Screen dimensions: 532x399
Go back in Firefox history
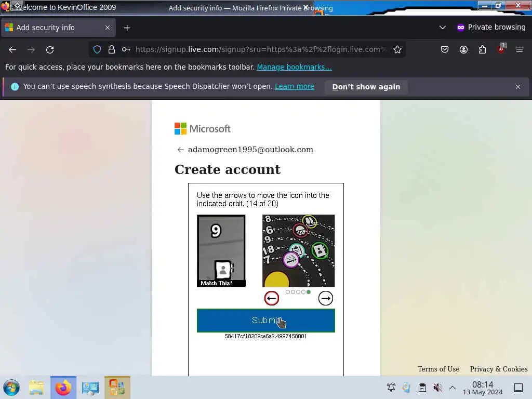coord(12,49)
